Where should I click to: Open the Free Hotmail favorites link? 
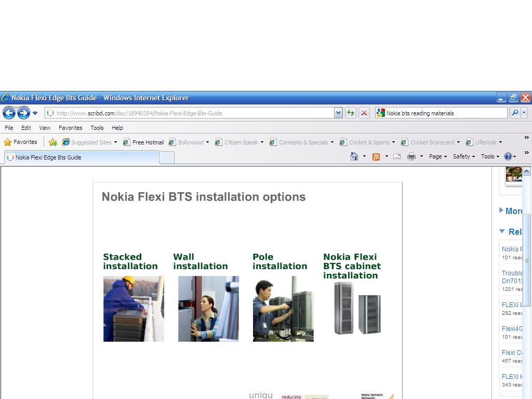(x=143, y=142)
